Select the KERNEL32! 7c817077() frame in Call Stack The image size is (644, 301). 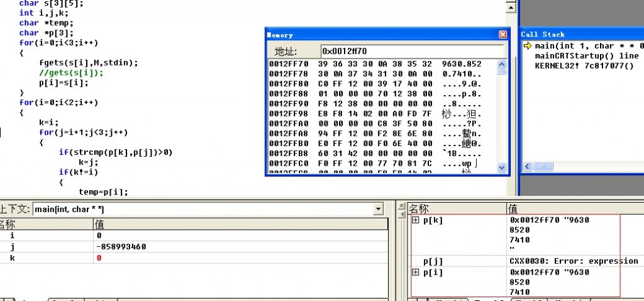coord(584,65)
